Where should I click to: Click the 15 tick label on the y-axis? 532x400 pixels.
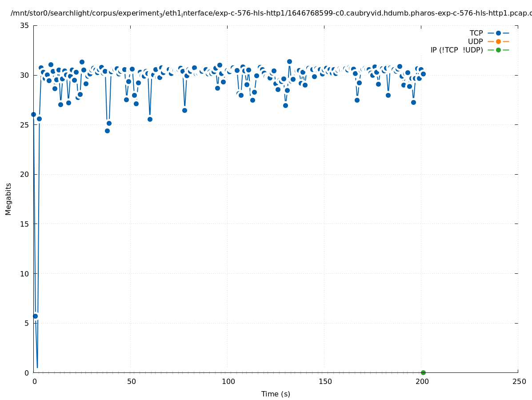25,224
